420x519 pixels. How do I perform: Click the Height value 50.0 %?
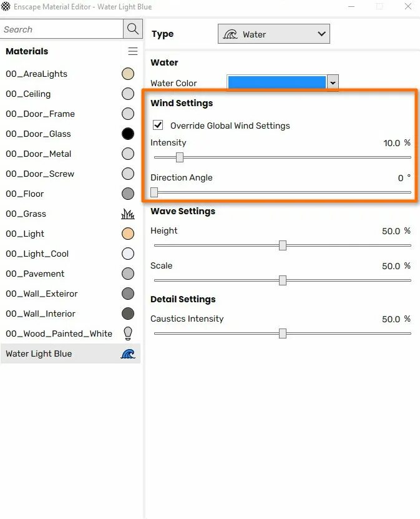[396, 231]
